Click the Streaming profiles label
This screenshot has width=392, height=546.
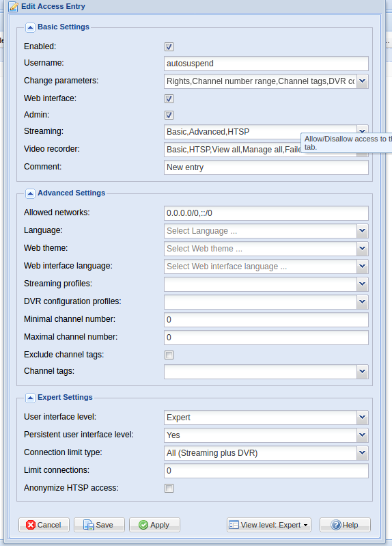tap(58, 284)
